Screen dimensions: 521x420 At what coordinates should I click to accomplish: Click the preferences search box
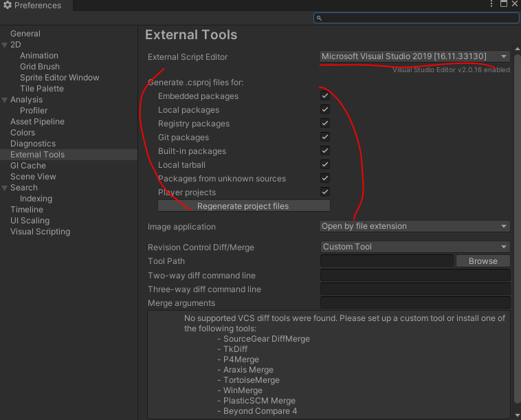coord(416,18)
